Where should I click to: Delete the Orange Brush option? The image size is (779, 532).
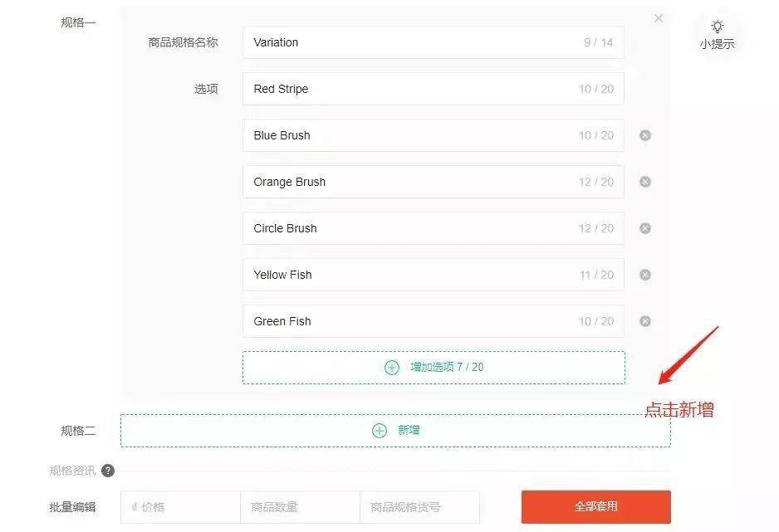644,182
